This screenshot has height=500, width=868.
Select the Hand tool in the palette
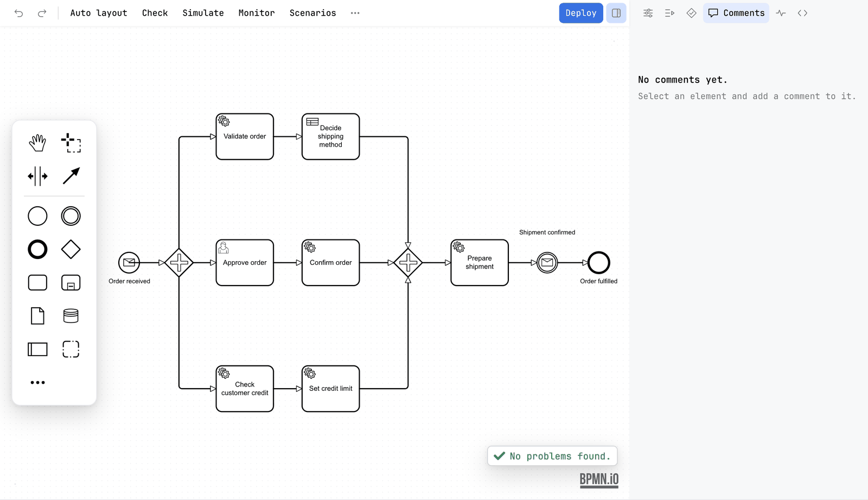coord(37,143)
